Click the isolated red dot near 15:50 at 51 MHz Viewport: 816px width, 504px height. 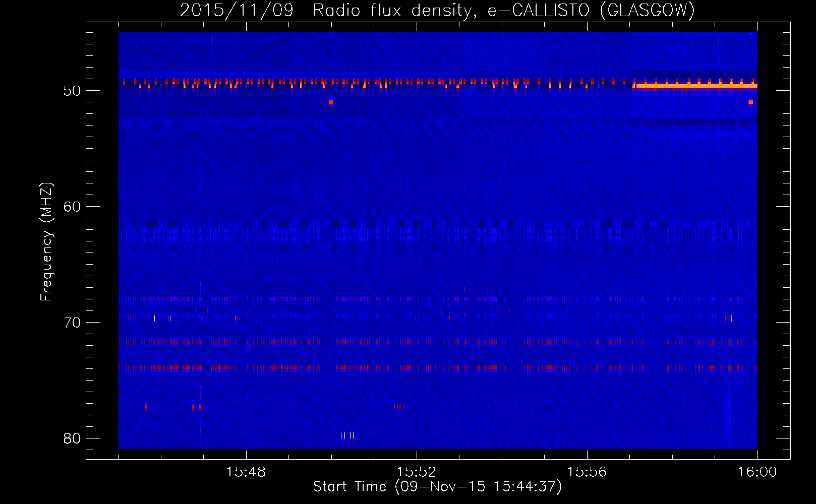331,102
